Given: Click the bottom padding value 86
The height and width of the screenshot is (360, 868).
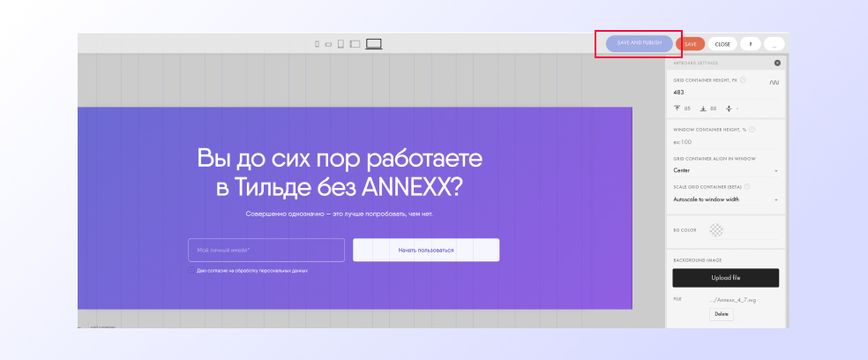Looking at the screenshot, I should [713, 109].
